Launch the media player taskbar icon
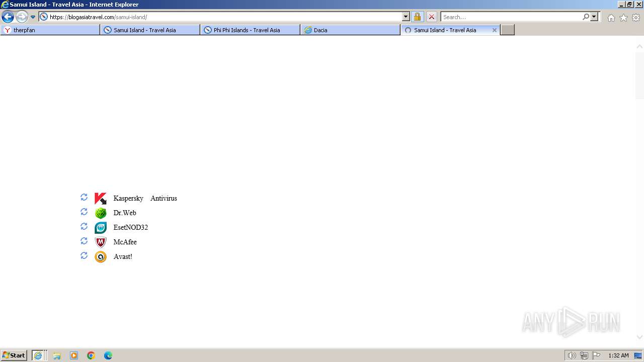This screenshot has width=644, height=362. pyautogui.click(x=74, y=355)
